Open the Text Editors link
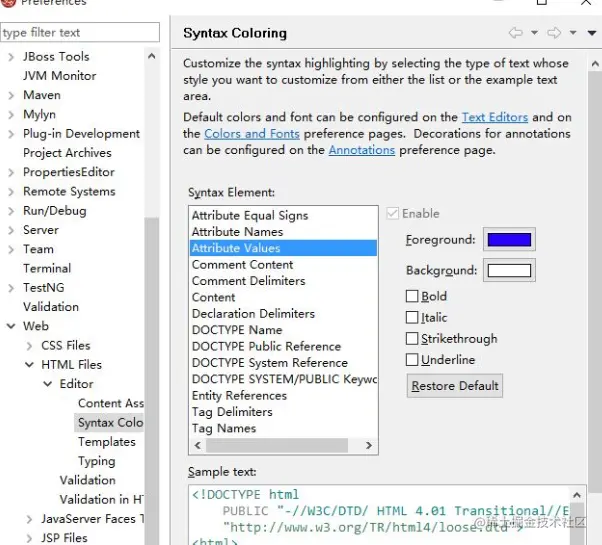Viewport: 602px width, 545px height. (x=495, y=117)
